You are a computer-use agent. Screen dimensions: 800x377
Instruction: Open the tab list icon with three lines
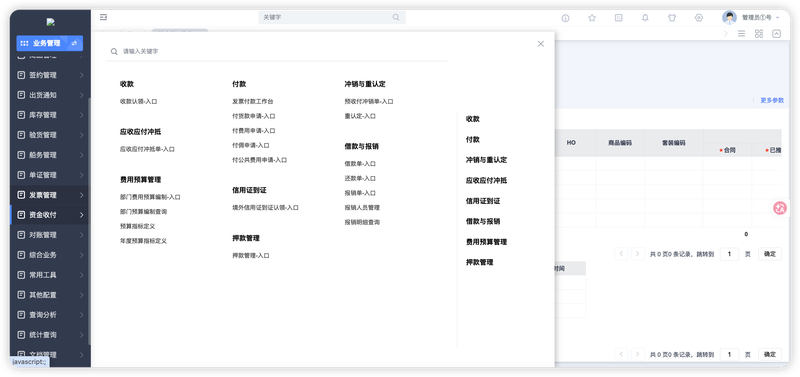click(741, 34)
